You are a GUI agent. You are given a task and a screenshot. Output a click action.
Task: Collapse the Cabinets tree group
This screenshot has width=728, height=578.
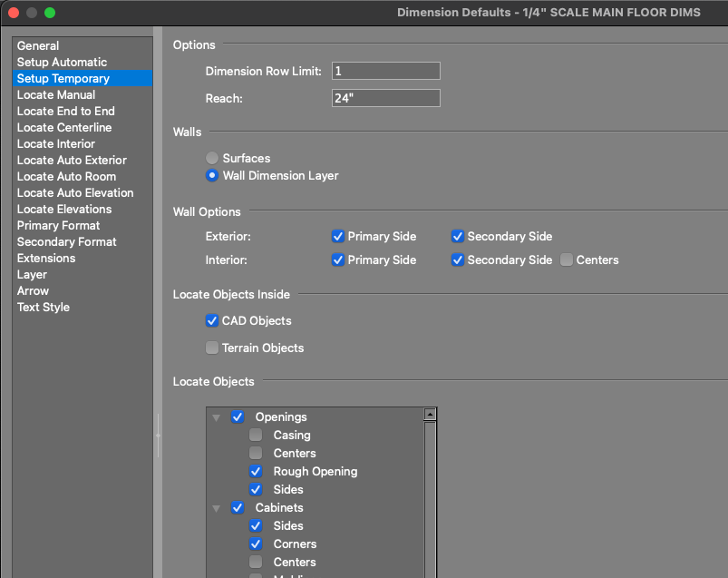click(x=217, y=508)
